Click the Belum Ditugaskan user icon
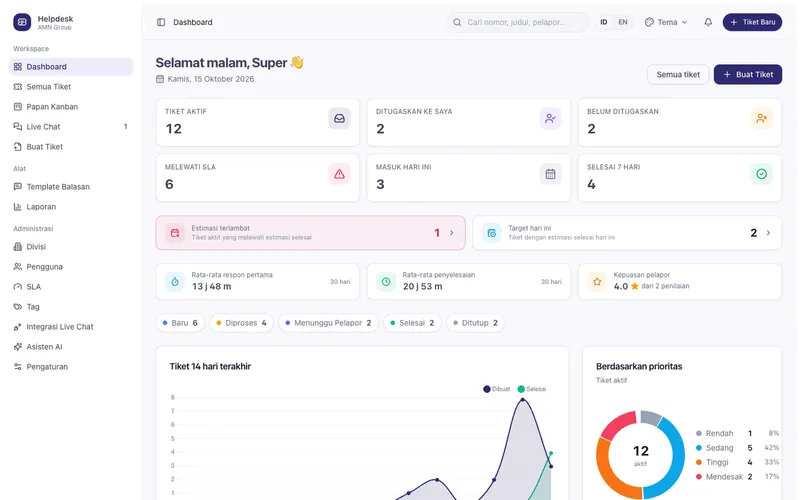Viewport: 800px width, 500px height. pyautogui.click(x=761, y=118)
